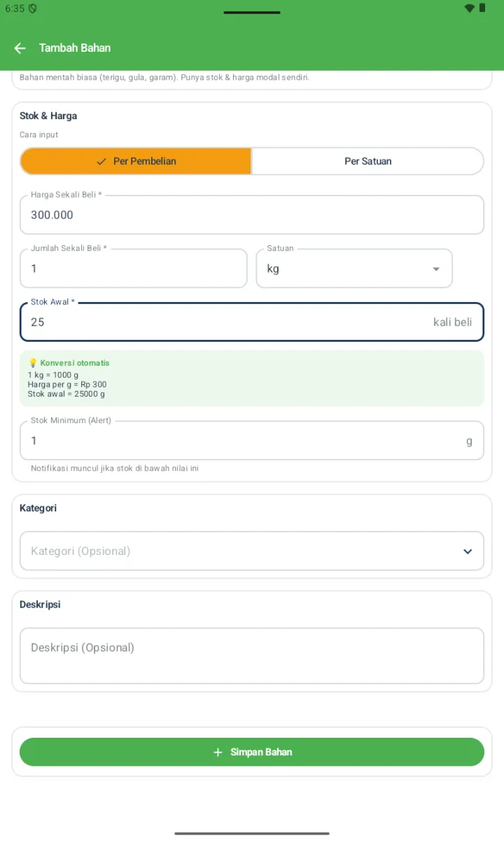This screenshot has height=845, width=504.
Task: Click the Deskripsi (Opsional) text area
Action: point(252,656)
